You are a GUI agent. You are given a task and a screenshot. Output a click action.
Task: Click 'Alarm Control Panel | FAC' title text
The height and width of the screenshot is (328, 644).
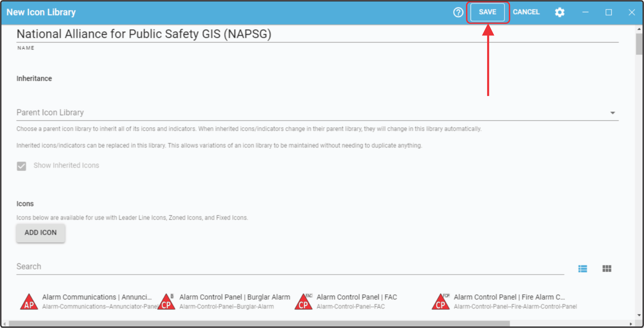click(x=357, y=297)
